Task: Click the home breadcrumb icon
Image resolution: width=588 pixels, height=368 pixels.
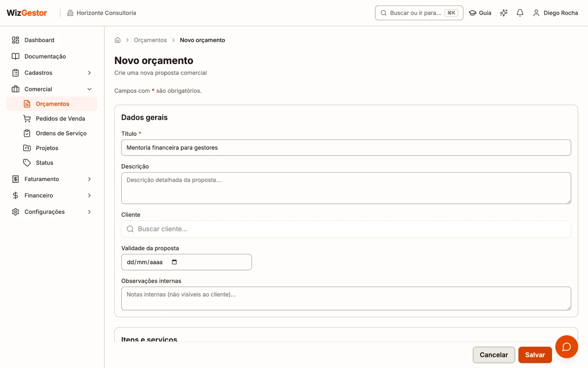Action: [x=118, y=40]
